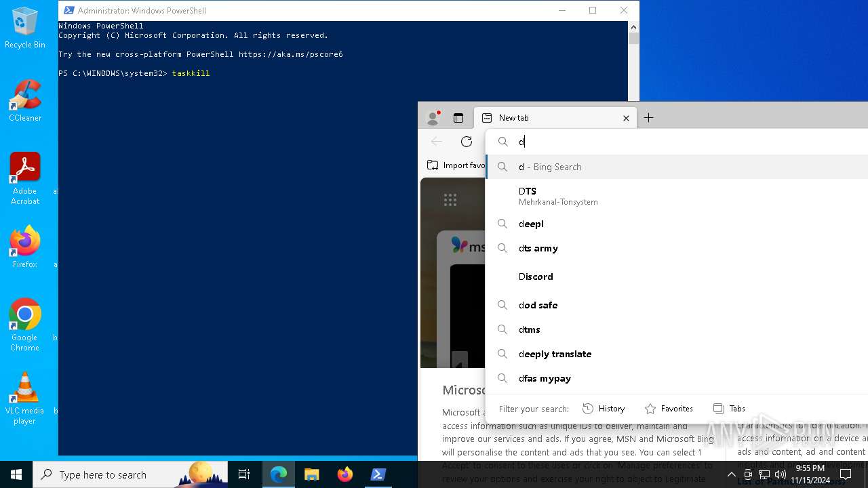Select the 'dtms' suggestion
The height and width of the screenshot is (488, 868).
(x=677, y=329)
